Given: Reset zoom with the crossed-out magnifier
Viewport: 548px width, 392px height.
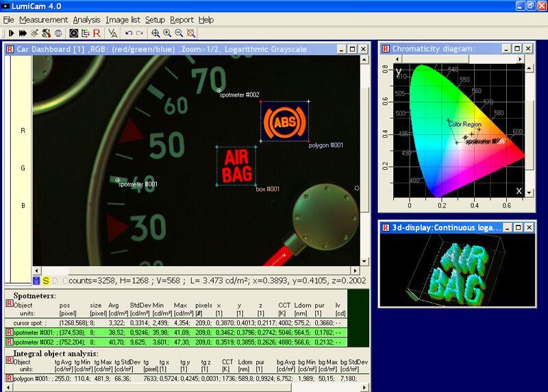Looking at the screenshot, I should pos(191,33).
